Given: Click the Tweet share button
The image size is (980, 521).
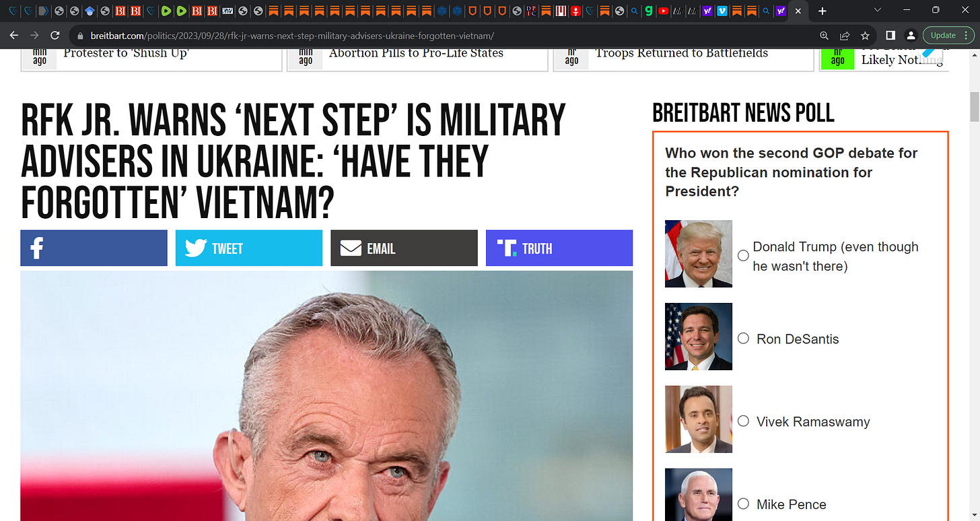Looking at the screenshot, I should click(249, 248).
